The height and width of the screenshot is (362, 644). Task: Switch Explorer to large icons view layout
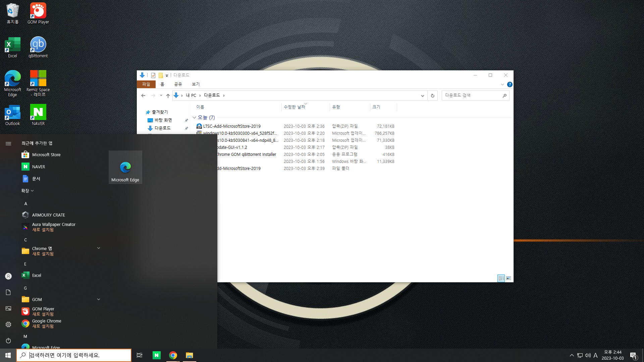coord(508,278)
